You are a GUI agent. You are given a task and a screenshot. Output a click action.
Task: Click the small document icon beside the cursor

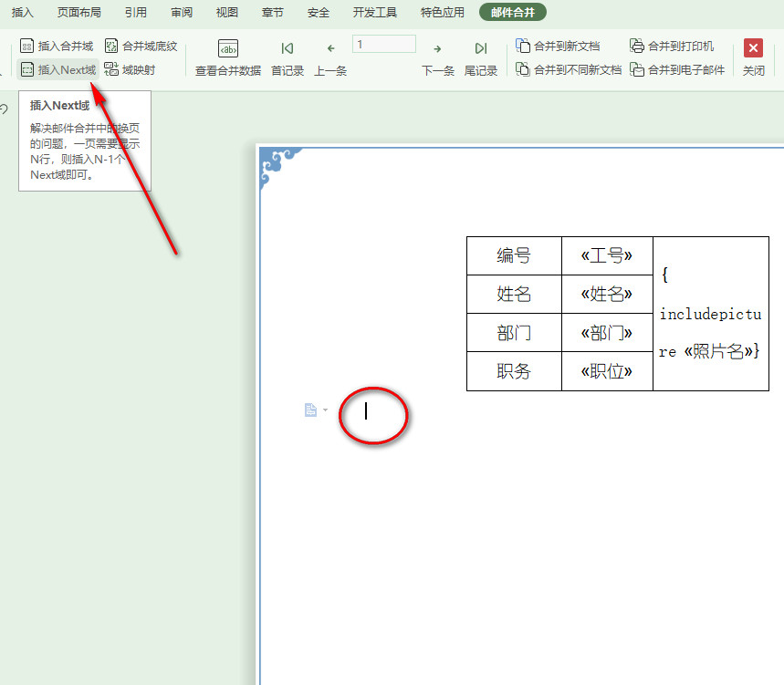308,410
